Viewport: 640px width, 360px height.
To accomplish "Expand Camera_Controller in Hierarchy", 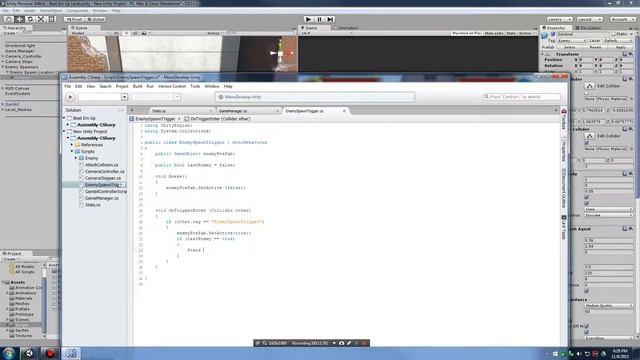I will 3,56.
